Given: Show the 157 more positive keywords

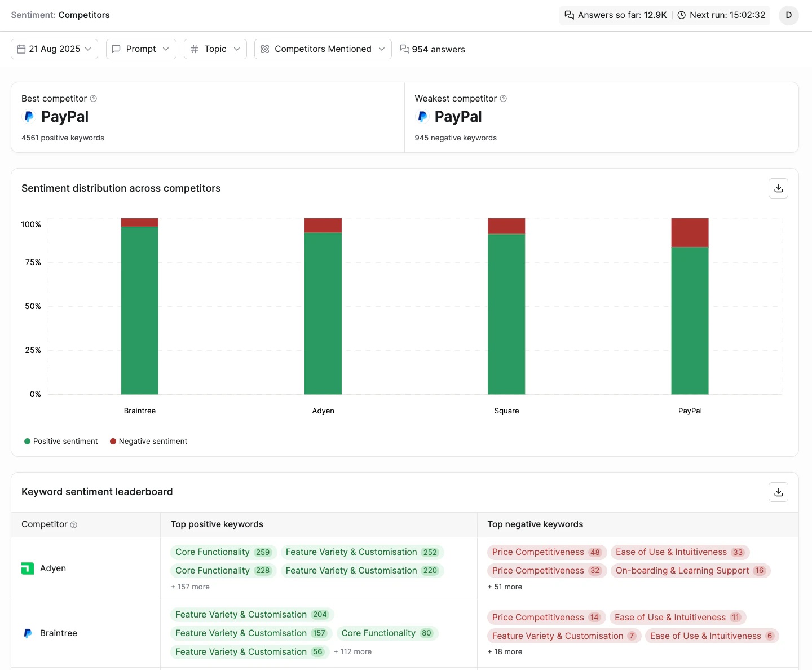Looking at the screenshot, I should [190, 587].
